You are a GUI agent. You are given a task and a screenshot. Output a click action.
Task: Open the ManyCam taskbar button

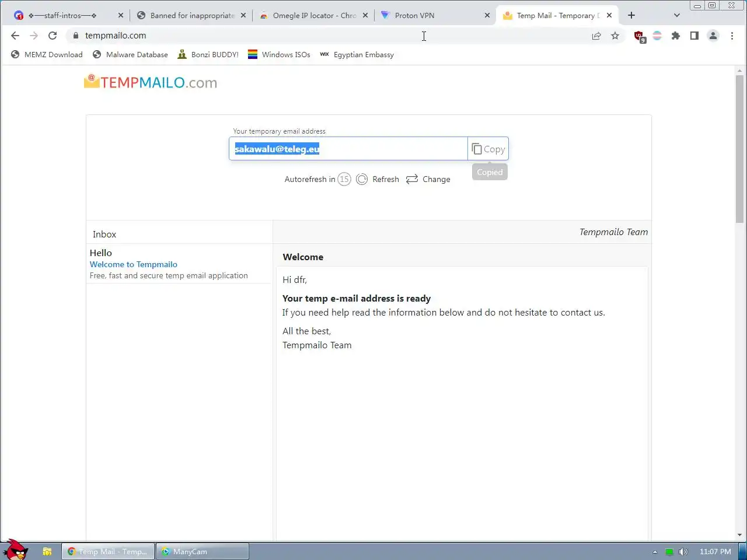[x=203, y=551]
